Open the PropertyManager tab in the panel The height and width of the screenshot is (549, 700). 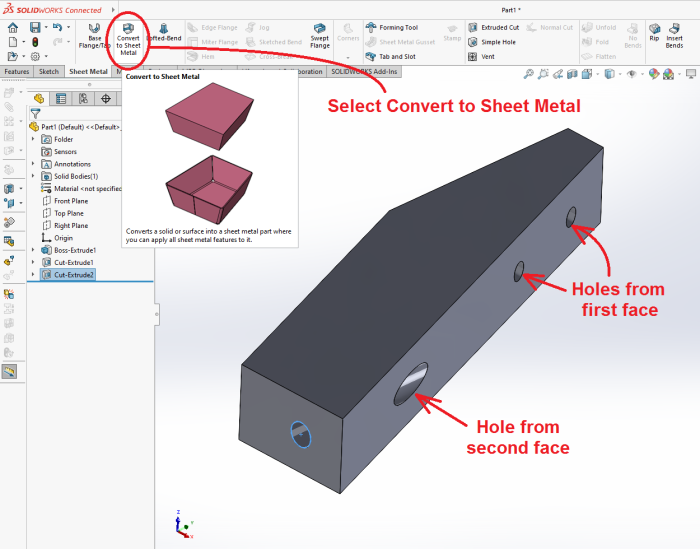[61, 98]
